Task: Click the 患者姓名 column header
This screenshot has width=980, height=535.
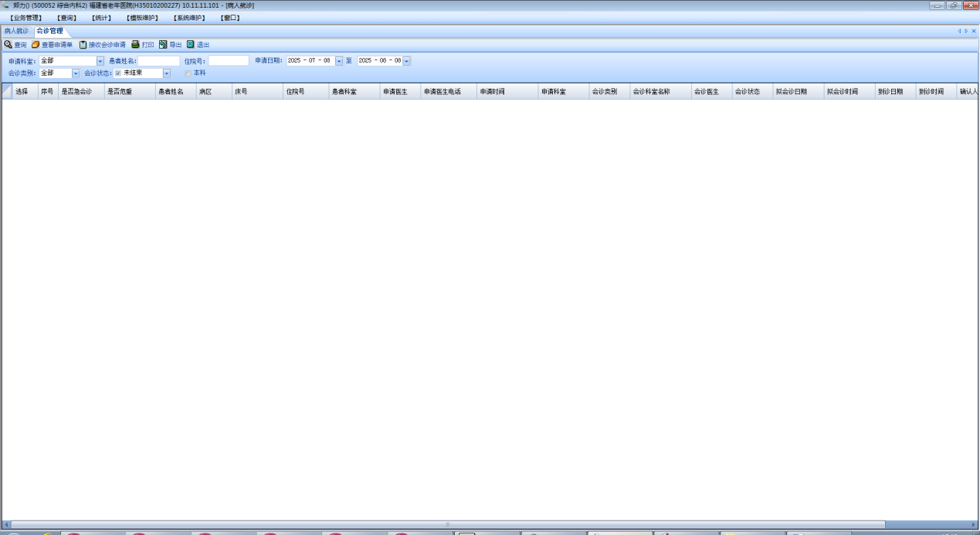Action: (x=175, y=91)
